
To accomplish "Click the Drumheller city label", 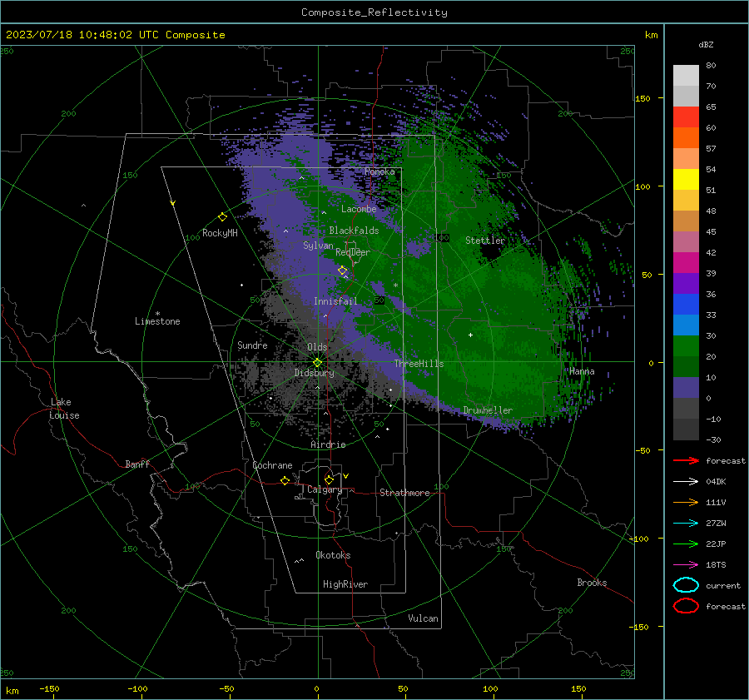I will (x=488, y=410).
